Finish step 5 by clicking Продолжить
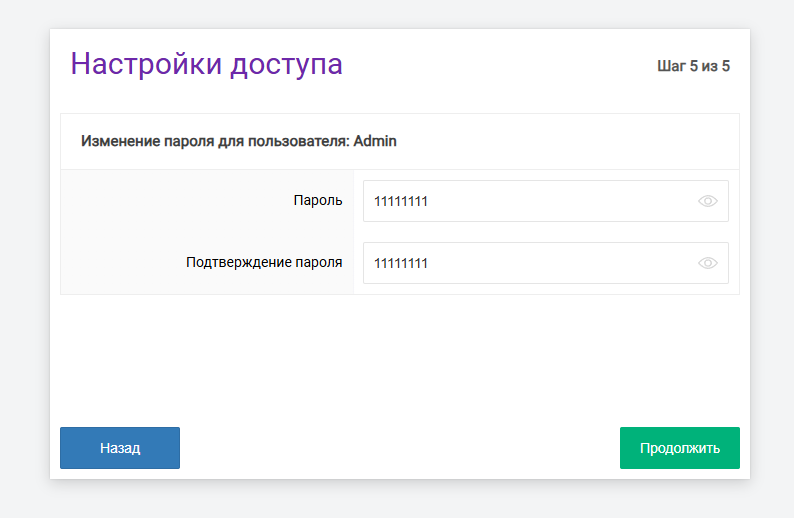This screenshot has height=518, width=794. click(x=679, y=448)
